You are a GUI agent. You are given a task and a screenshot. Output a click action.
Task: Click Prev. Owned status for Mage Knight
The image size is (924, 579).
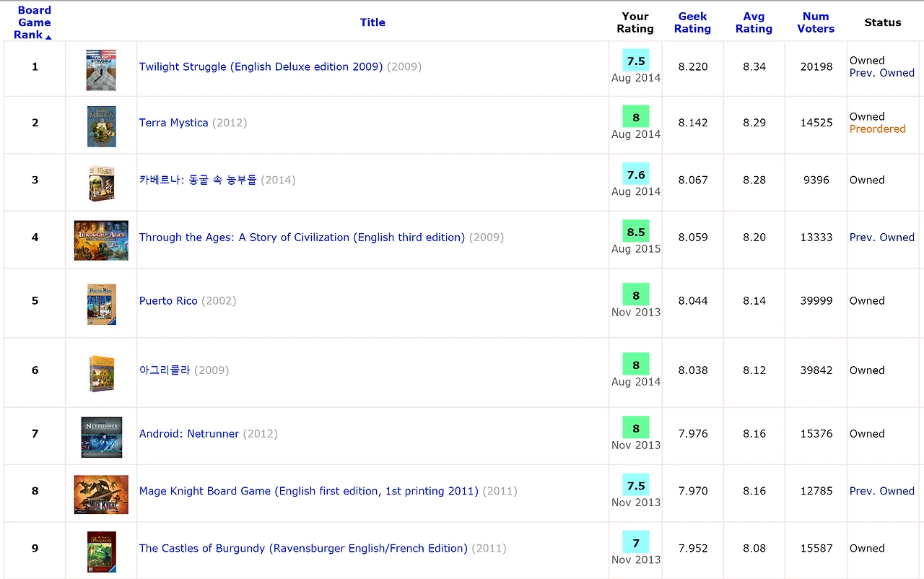(882, 491)
